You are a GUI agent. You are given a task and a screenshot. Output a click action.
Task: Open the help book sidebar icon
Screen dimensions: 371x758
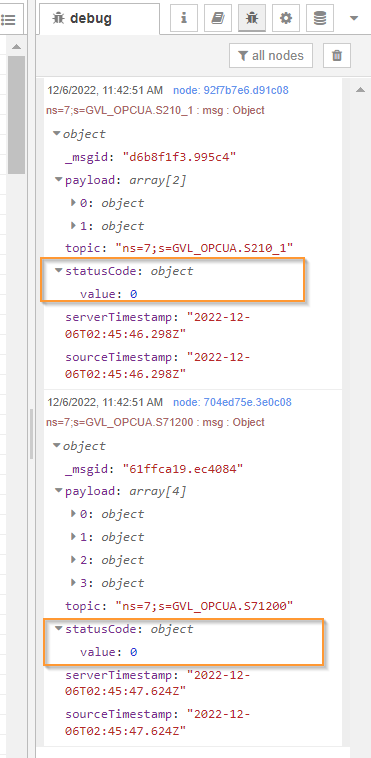point(218,18)
